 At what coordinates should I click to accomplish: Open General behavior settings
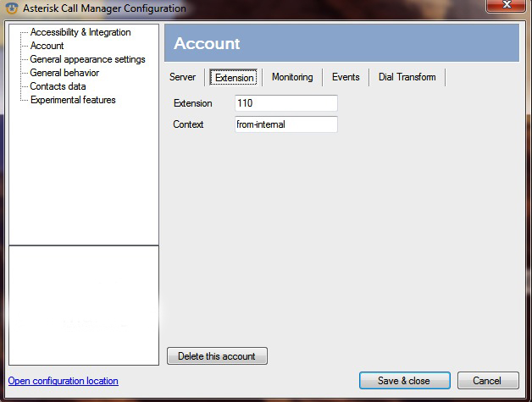64,73
